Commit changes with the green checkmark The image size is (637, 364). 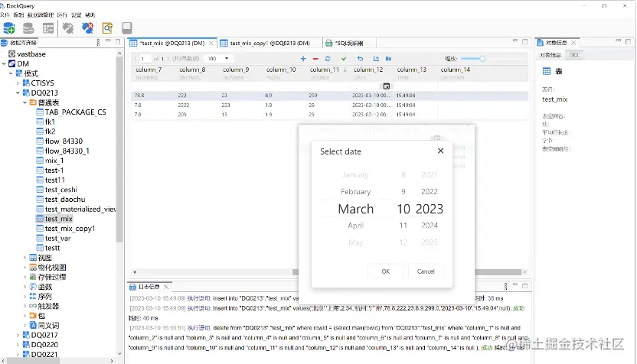(x=344, y=59)
